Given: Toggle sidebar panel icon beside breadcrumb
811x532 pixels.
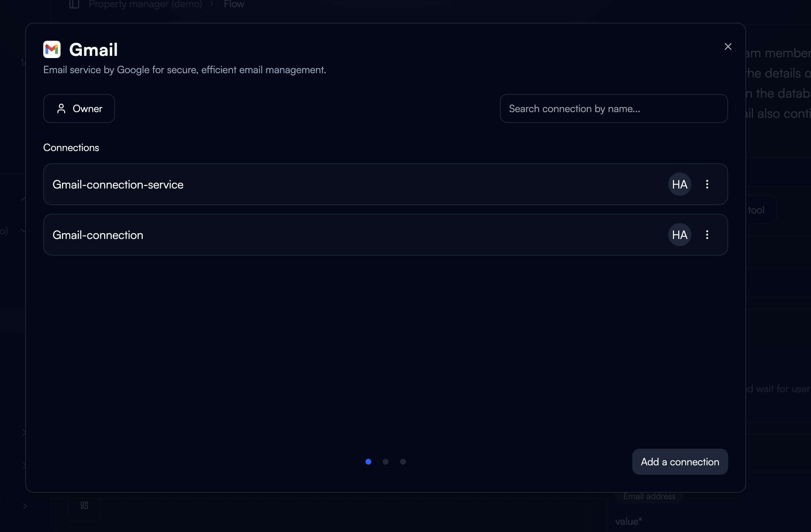Looking at the screenshot, I should click(74, 4).
